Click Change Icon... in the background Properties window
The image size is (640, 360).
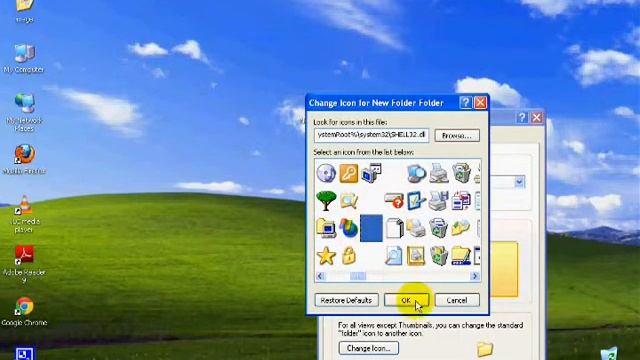368,348
